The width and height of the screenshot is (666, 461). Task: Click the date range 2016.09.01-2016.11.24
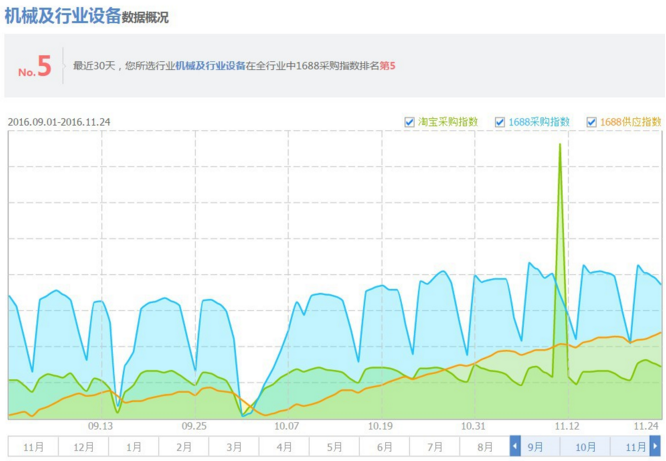pos(59,122)
